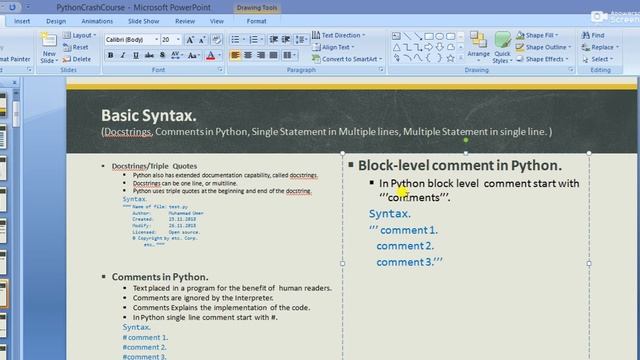Click the font color A icon
640x360 pixels.
point(211,56)
